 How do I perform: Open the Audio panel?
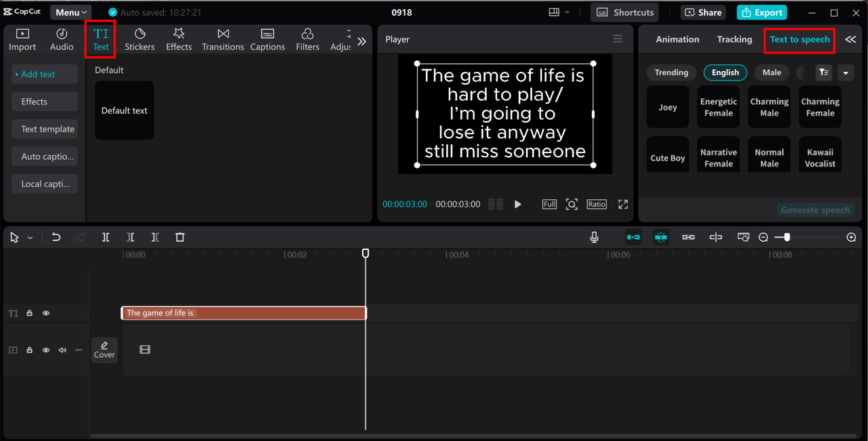click(62, 40)
